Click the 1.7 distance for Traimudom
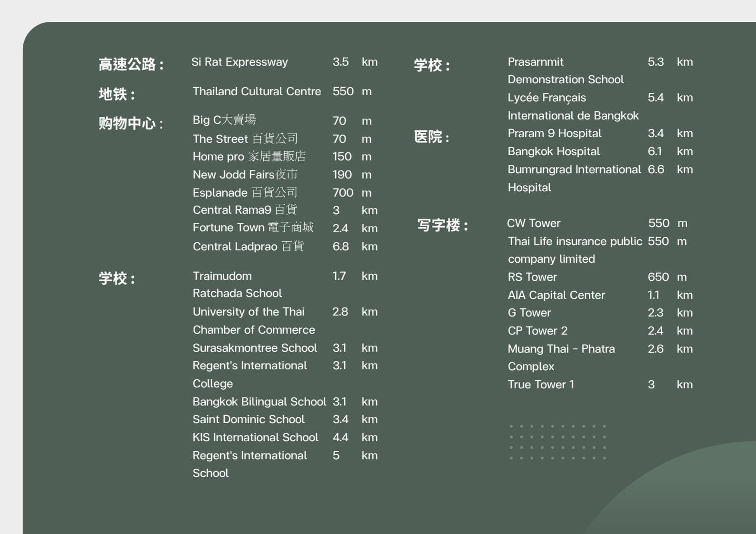The height and width of the screenshot is (534, 756). [339, 276]
